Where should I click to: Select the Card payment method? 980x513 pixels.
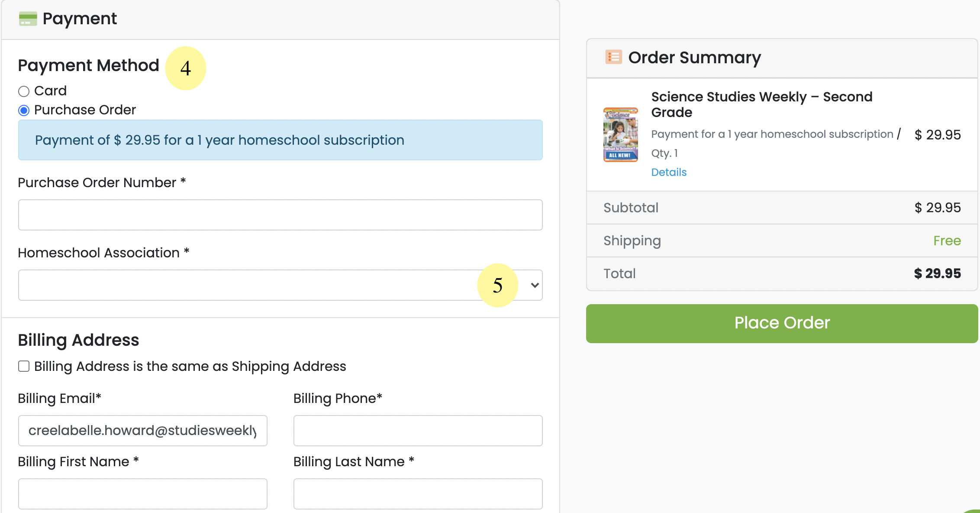(24, 91)
